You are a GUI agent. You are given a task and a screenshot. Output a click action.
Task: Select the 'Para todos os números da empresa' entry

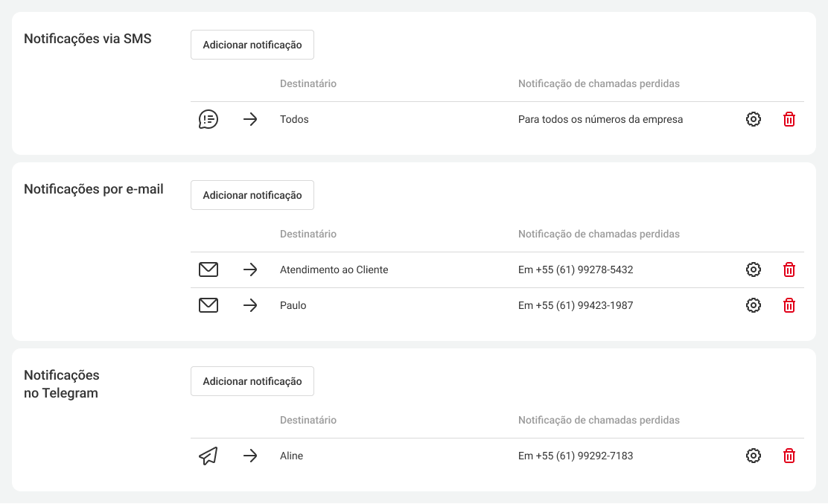(x=600, y=119)
